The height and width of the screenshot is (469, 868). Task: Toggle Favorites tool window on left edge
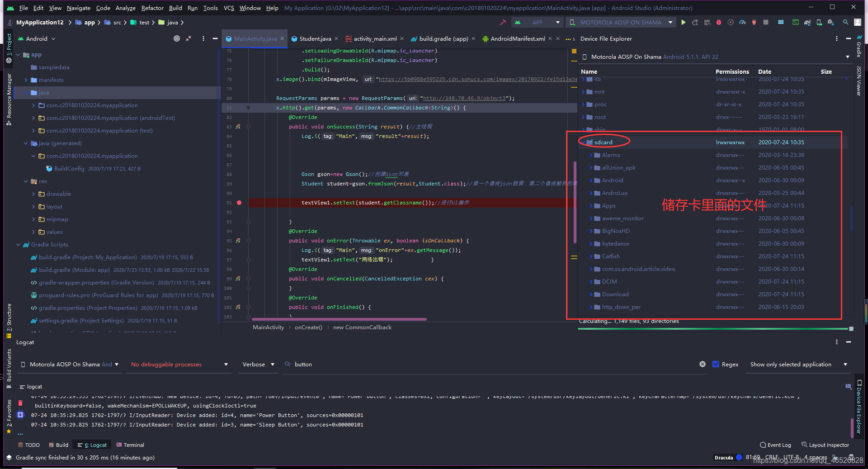[9, 416]
